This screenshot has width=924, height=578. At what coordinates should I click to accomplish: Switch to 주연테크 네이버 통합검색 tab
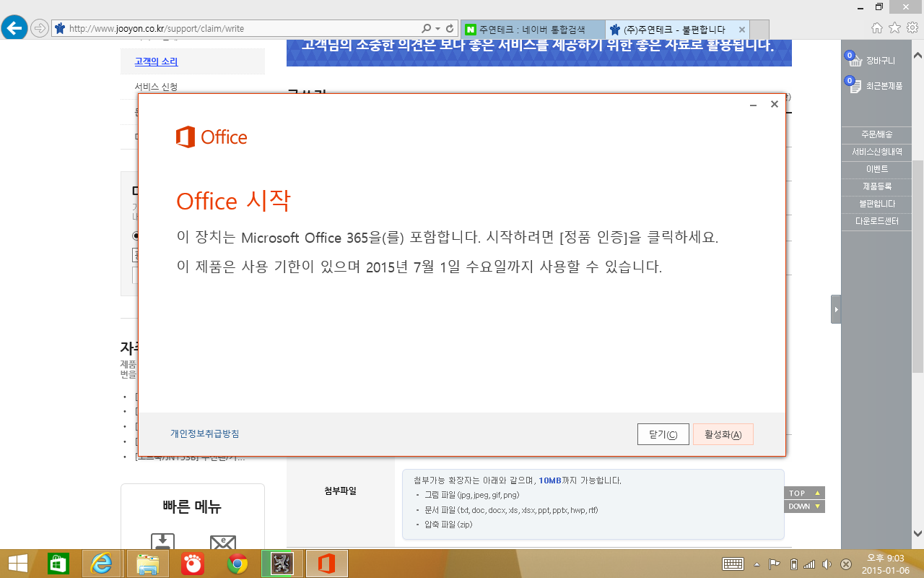pos(533,30)
